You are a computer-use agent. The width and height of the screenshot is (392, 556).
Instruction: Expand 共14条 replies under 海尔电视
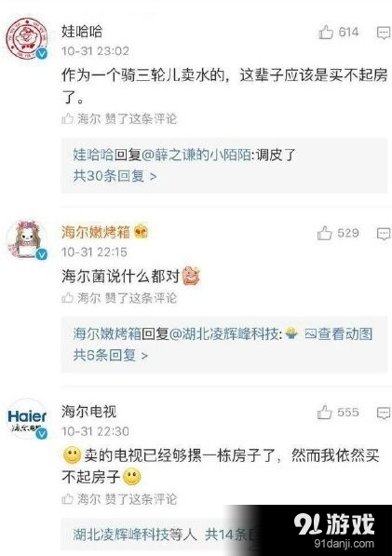pyautogui.click(x=230, y=535)
